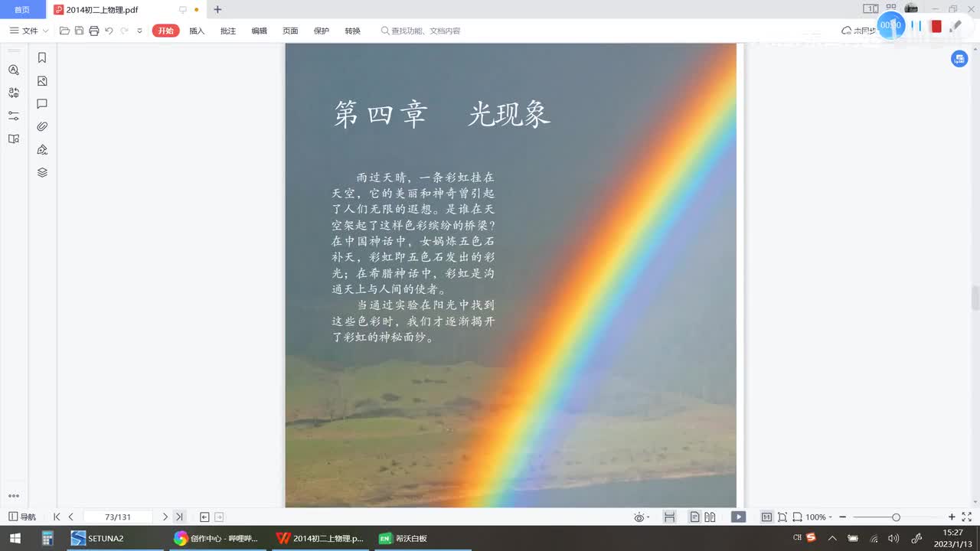980x551 pixels.
Task: Open the signature pen panel
Action: pyautogui.click(x=42, y=149)
